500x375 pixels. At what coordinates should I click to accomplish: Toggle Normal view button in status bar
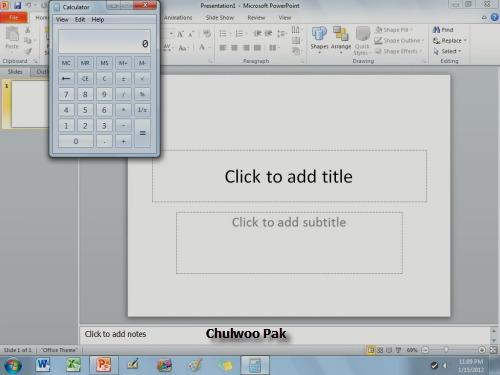(371, 350)
